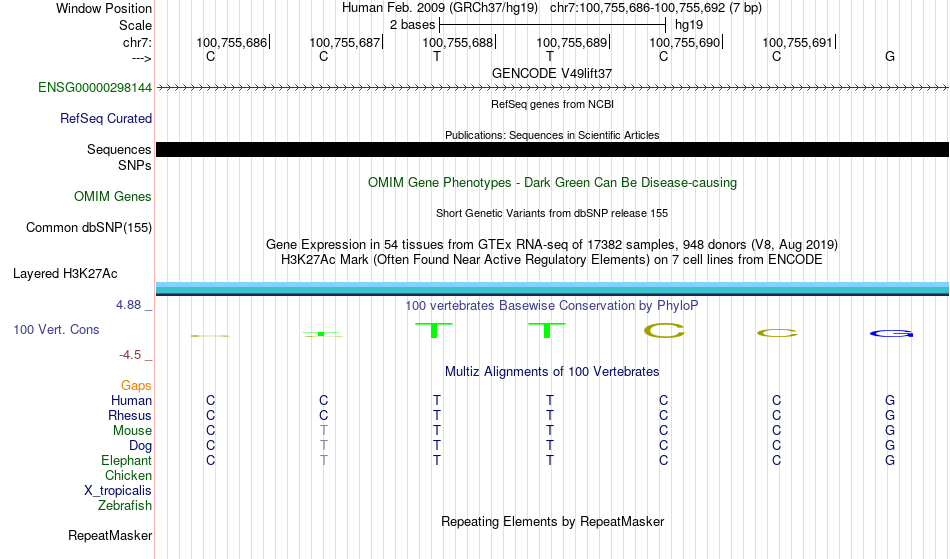Click the 4.88 PhyloP upper scale value
This screenshot has width=950, height=559.
tap(128, 305)
